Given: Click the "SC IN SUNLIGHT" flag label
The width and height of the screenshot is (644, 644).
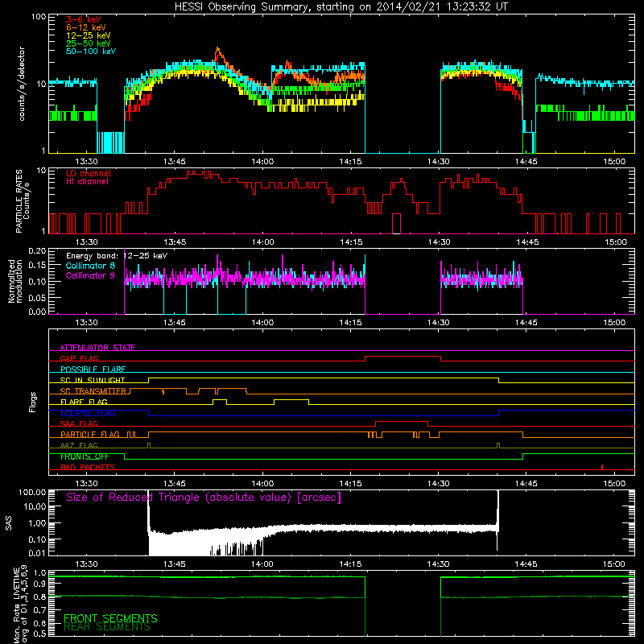Looking at the screenshot, I should tap(93, 380).
